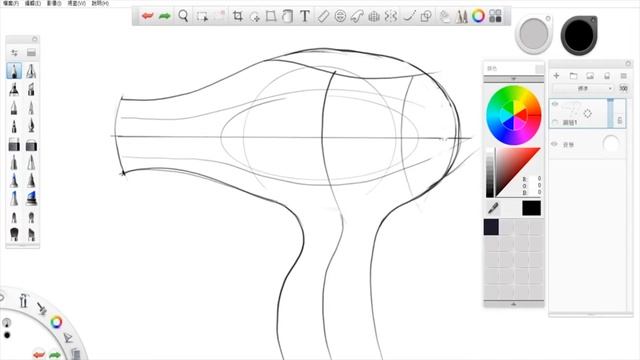The height and width of the screenshot is (360, 640).
Task: Open the 影像 (Image) menu
Action: tap(54, 3)
